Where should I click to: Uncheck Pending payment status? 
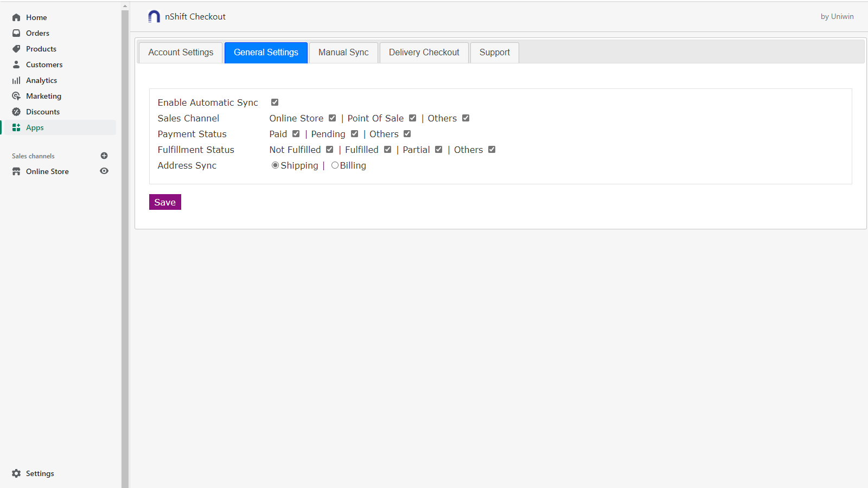coord(355,133)
